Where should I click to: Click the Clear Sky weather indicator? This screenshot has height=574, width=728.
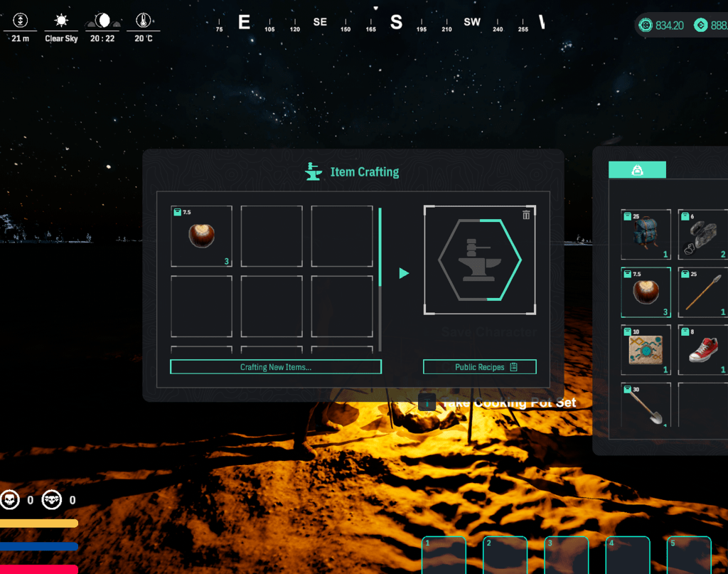point(61,28)
